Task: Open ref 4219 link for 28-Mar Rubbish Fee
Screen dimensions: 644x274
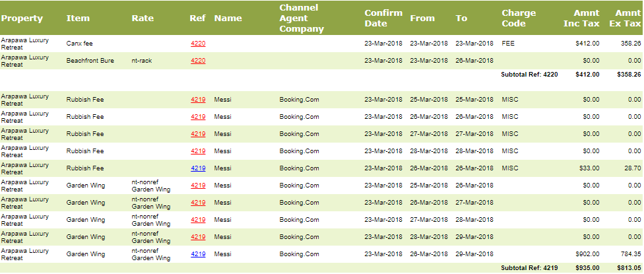Action: (x=198, y=151)
